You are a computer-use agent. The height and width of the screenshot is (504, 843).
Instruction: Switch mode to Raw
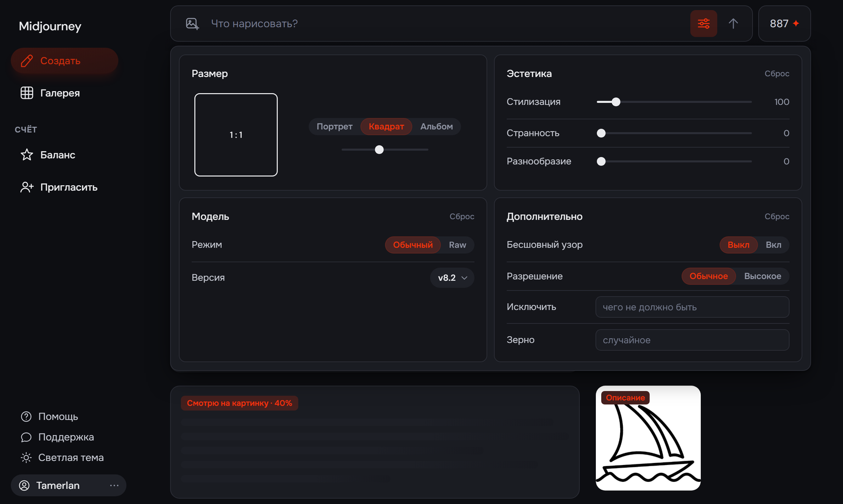coord(457,245)
